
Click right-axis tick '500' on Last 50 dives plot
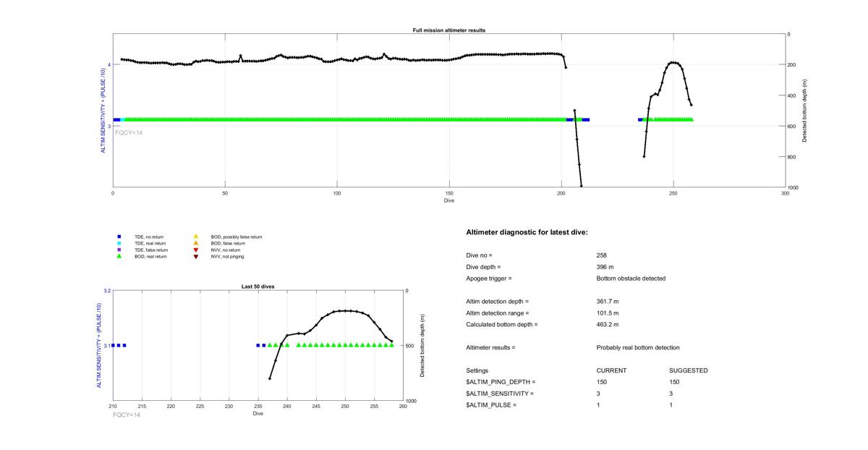coord(409,346)
